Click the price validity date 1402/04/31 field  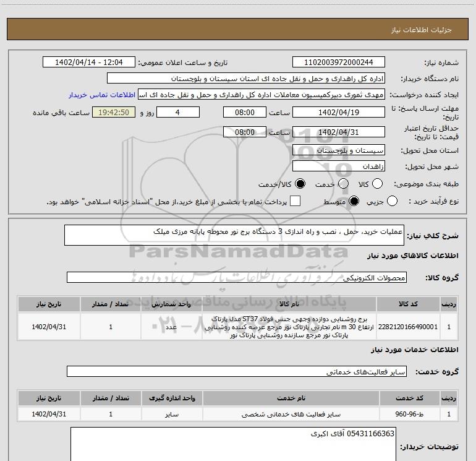(339, 132)
